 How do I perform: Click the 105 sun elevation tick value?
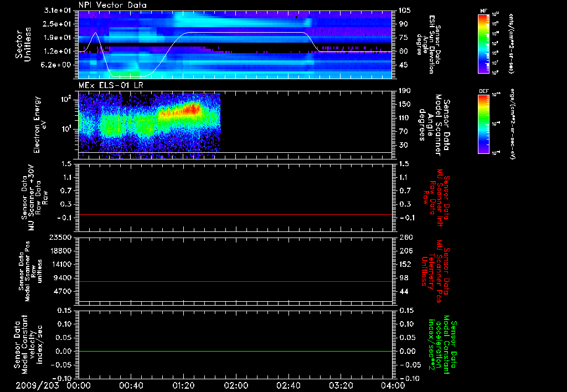(x=405, y=11)
